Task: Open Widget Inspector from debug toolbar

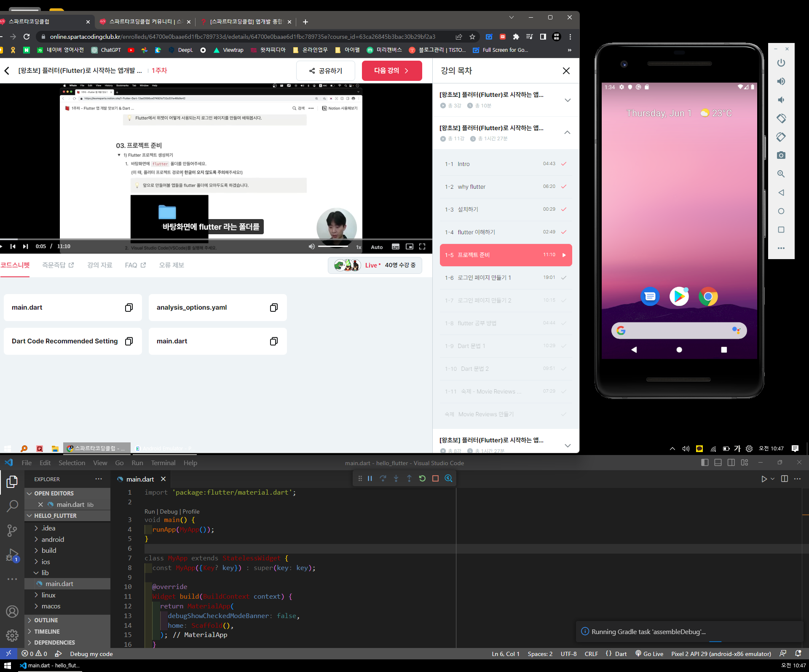Action: (449, 479)
